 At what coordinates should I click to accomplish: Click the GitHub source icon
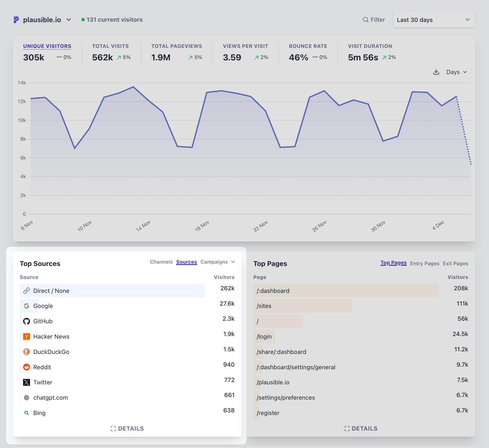27,321
